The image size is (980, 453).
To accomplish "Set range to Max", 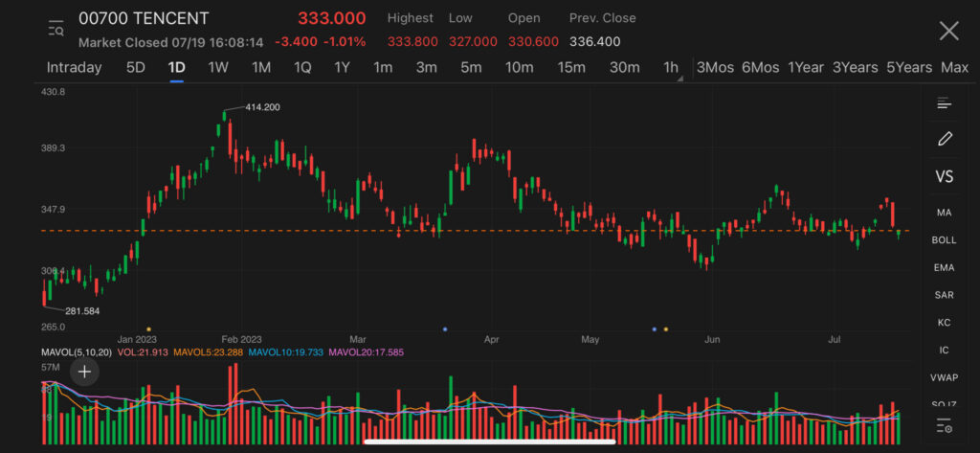I will 954,68.
